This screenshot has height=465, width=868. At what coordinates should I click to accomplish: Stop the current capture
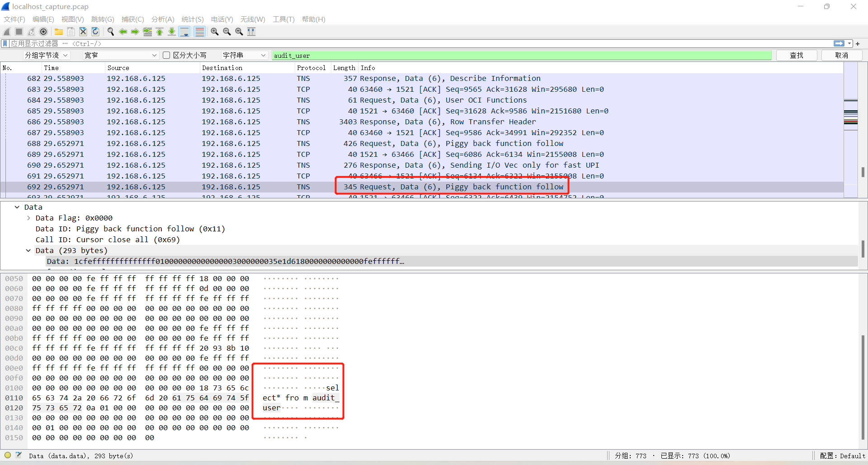(19, 32)
